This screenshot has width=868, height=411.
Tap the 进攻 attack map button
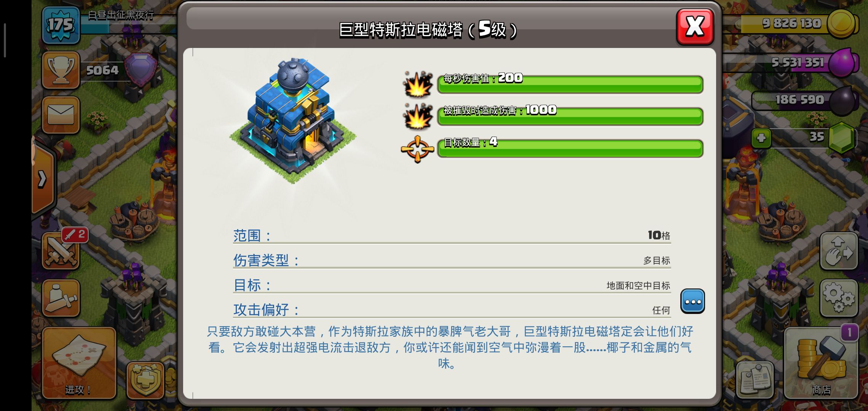point(78,363)
